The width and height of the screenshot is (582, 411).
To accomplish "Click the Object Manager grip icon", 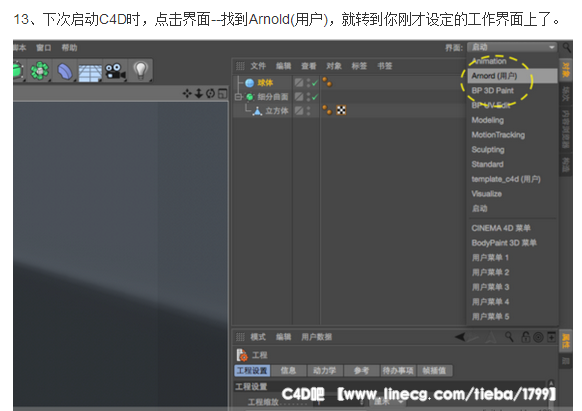I will pos(240,66).
